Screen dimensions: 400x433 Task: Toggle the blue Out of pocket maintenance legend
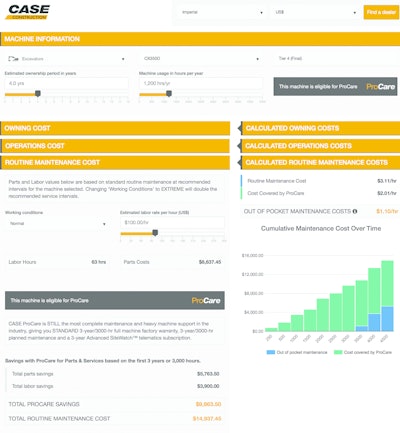coord(297,352)
